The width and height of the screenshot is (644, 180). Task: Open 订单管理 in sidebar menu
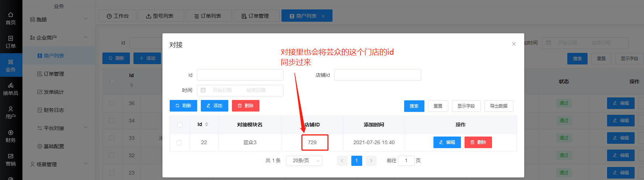pyautogui.click(x=59, y=74)
